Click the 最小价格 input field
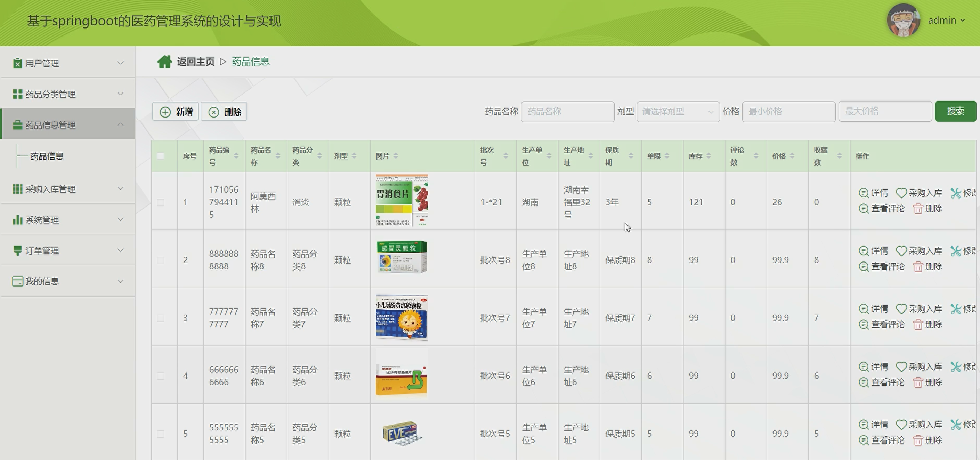The height and width of the screenshot is (460, 980). [789, 112]
